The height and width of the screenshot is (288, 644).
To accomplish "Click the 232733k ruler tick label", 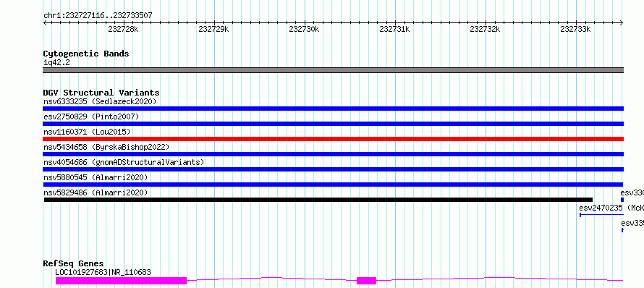I will [575, 29].
